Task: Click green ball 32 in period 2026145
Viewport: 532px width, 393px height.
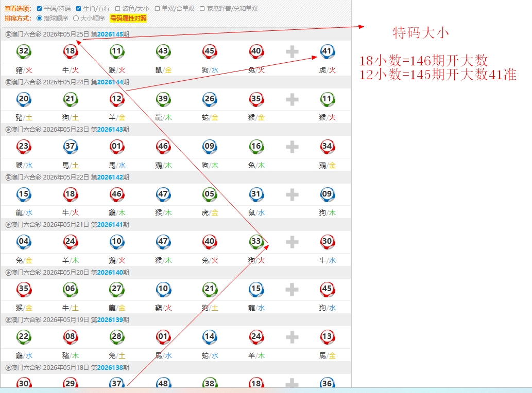Action: 24,51
